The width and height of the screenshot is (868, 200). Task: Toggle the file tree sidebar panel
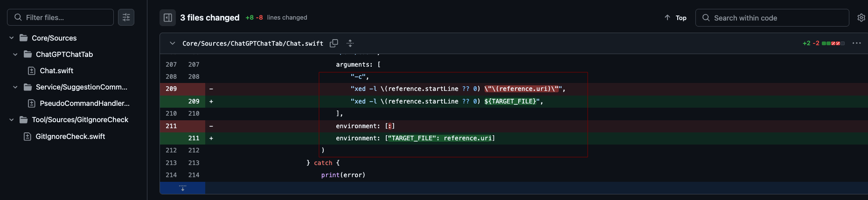coord(168,18)
